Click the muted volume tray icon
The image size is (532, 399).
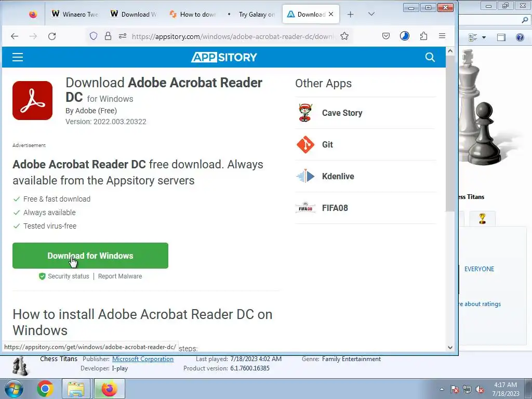pyautogui.click(x=480, y=389)
